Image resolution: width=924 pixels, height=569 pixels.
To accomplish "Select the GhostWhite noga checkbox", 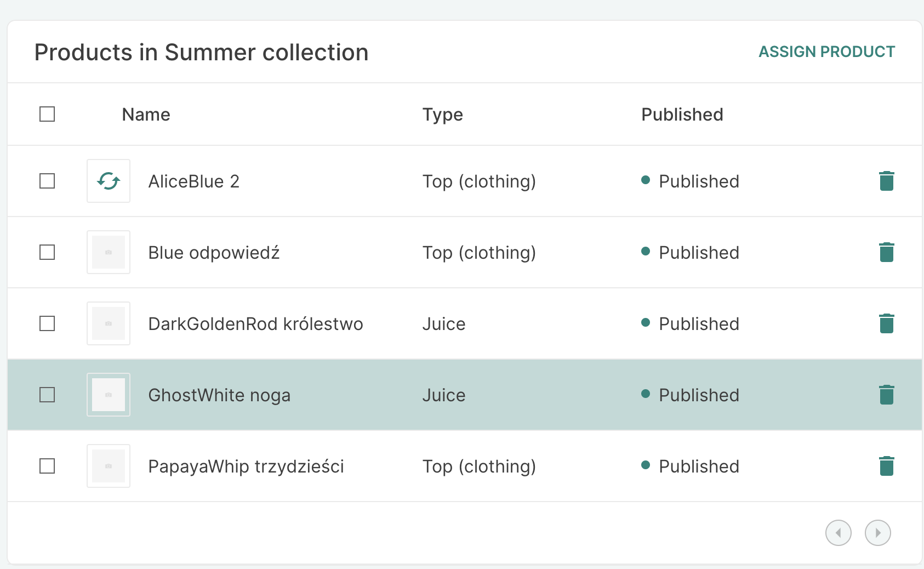I will click(47, 395).
